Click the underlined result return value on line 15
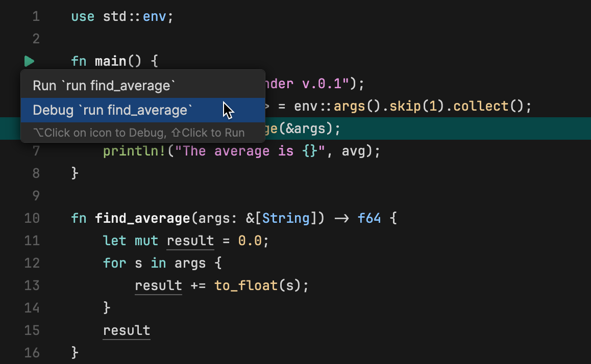Screen dimensions: 591x364 (126, 330)
